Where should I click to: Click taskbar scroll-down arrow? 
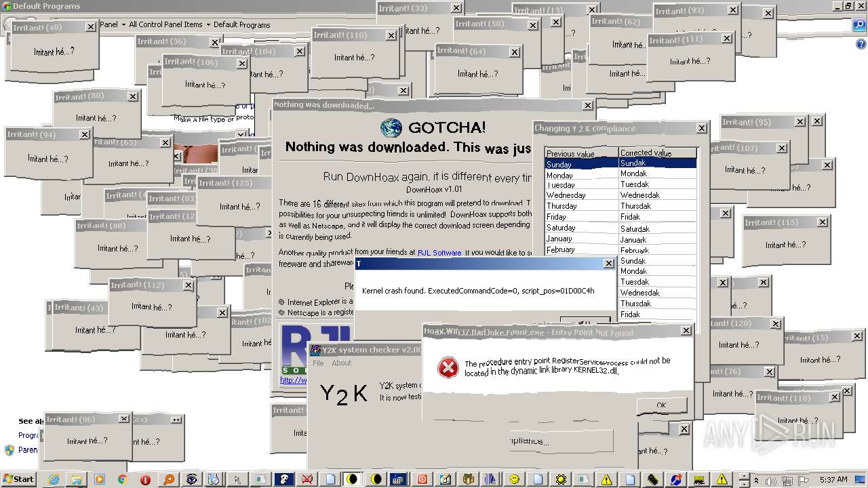[x=744, y=483]
